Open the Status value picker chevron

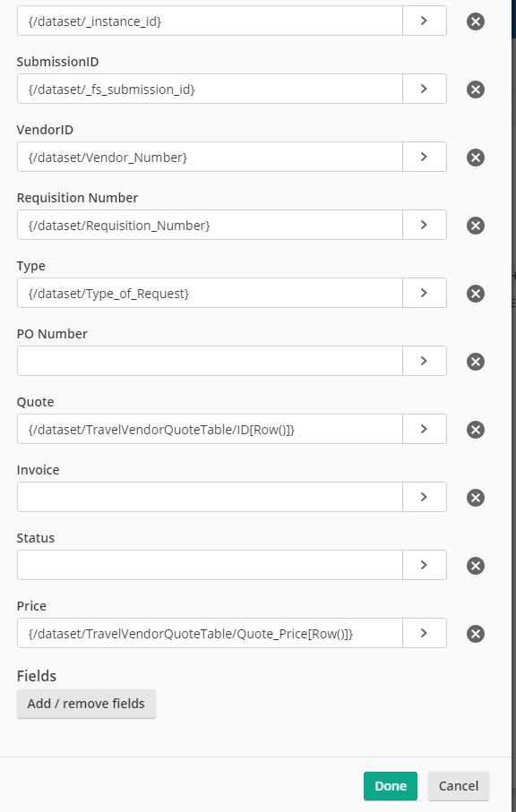pos(425,565)
